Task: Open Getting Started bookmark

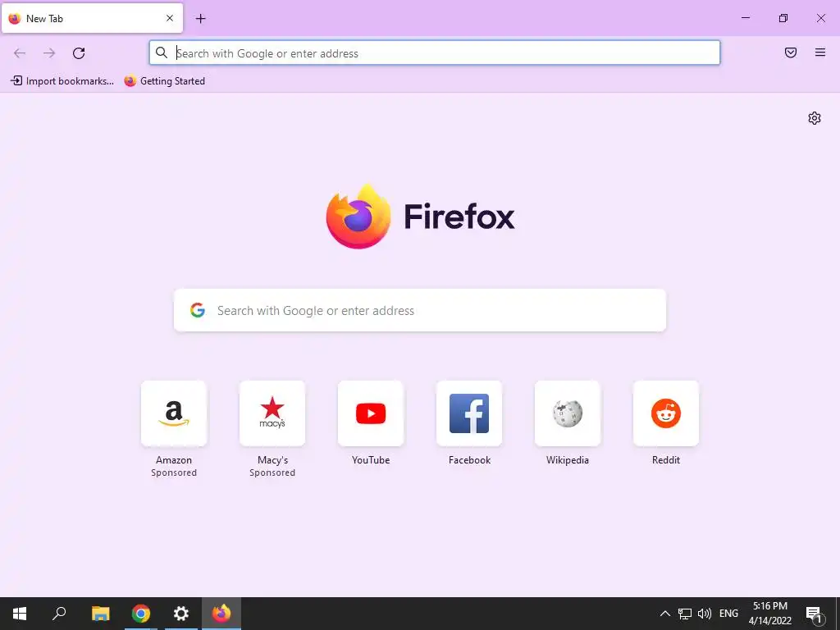Action: [164, 81]
